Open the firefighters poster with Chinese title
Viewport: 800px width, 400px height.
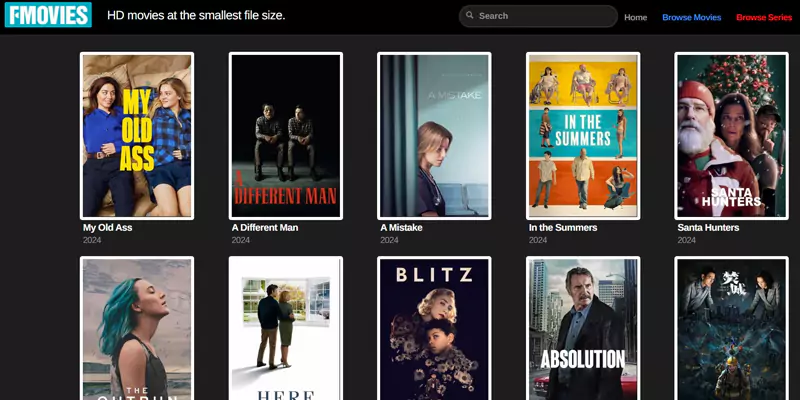tap(732, 328)
